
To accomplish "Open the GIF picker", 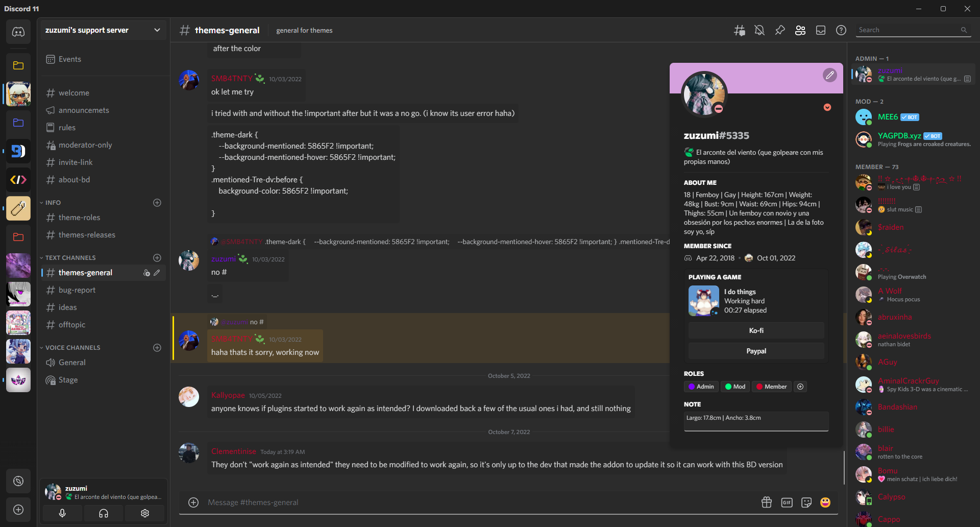I will point(786,502).
